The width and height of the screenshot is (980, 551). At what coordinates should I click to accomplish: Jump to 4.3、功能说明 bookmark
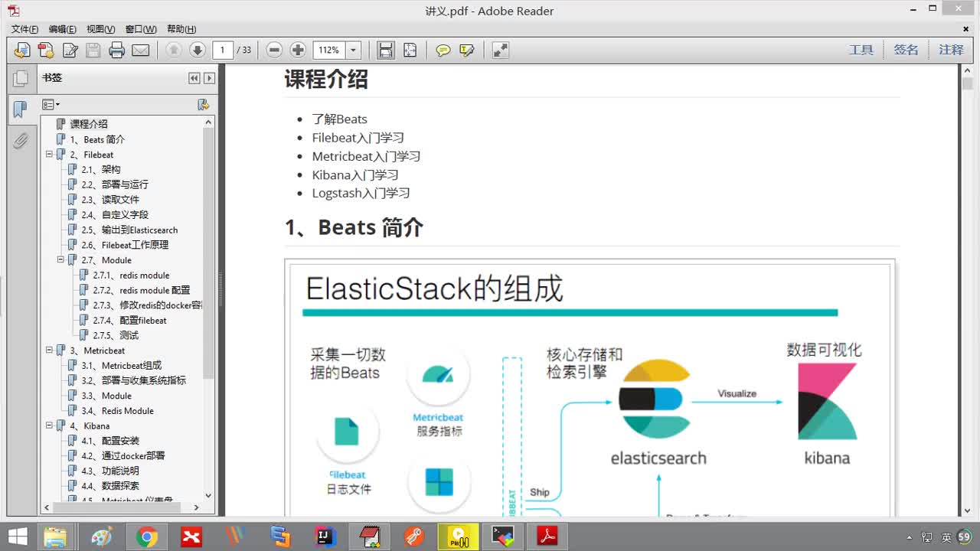click(x=110, y=471)
